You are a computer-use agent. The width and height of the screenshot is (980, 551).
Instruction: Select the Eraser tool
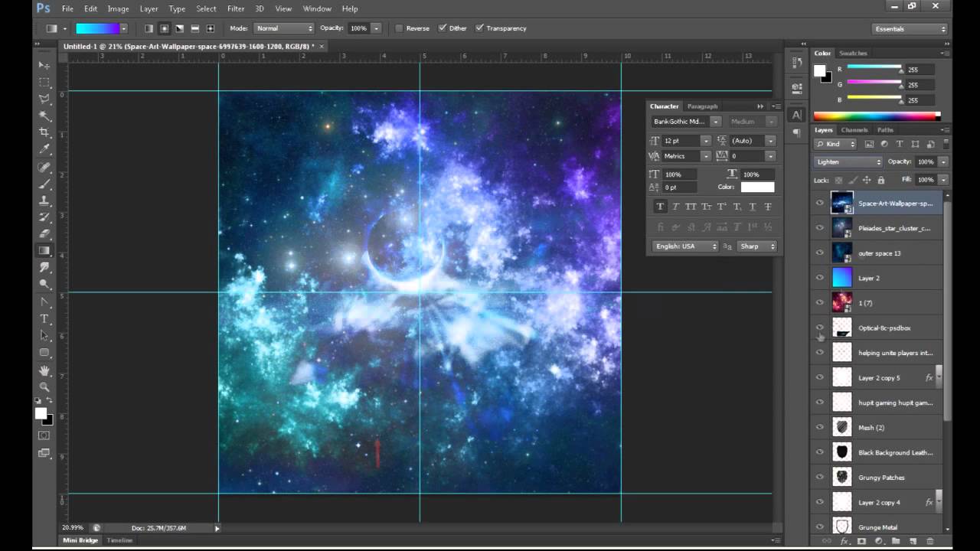pos(44,234)
